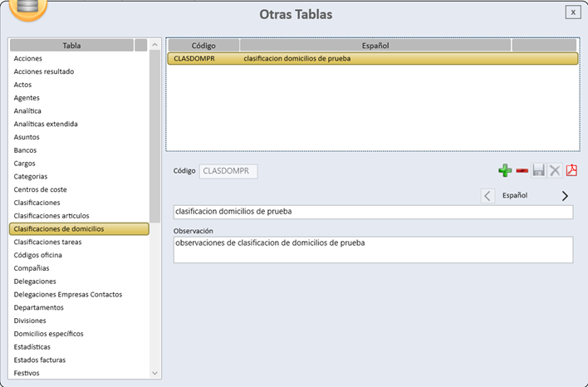The width and height of the screenshot is (588, 387).
Task: Select Bancos in the table list
Action: click(x=26, y=150)
